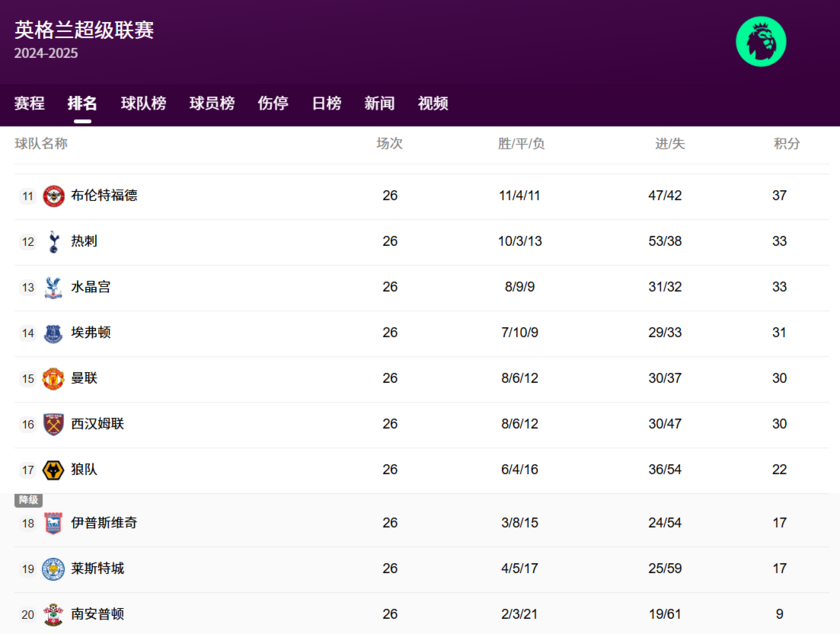
Task: Click the Brentford club crest
Action: tap(53, 195)
